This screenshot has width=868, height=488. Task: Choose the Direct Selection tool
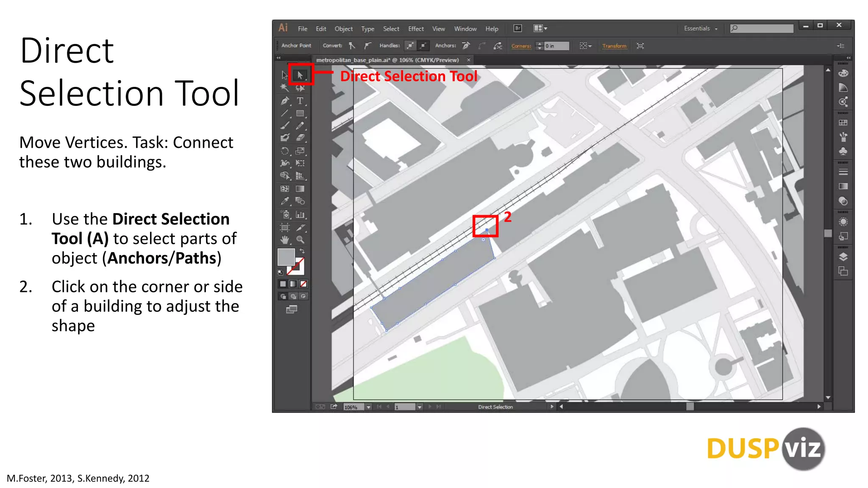[300, 75]
